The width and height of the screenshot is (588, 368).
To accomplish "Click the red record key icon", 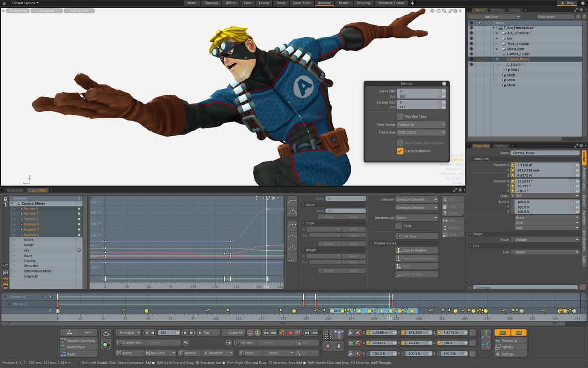I will point(290,332).
